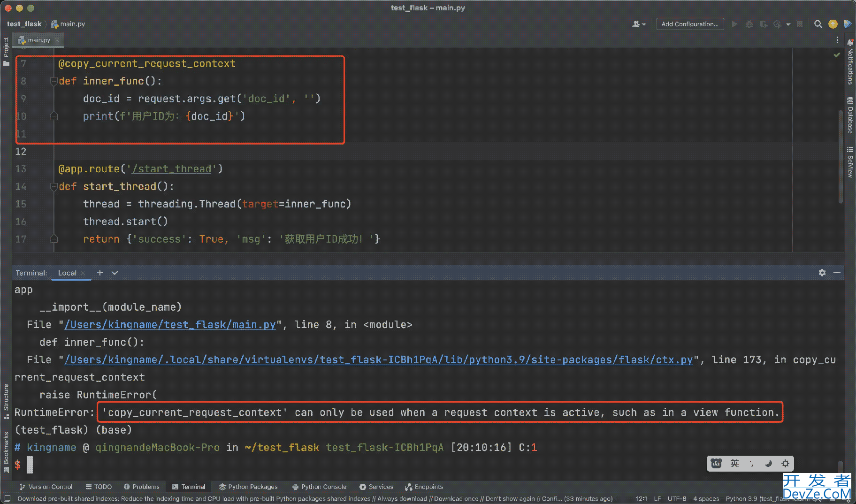Open Python Packages tool window
The height and width of the screenshot is (504, 856).
coord(248,487)
